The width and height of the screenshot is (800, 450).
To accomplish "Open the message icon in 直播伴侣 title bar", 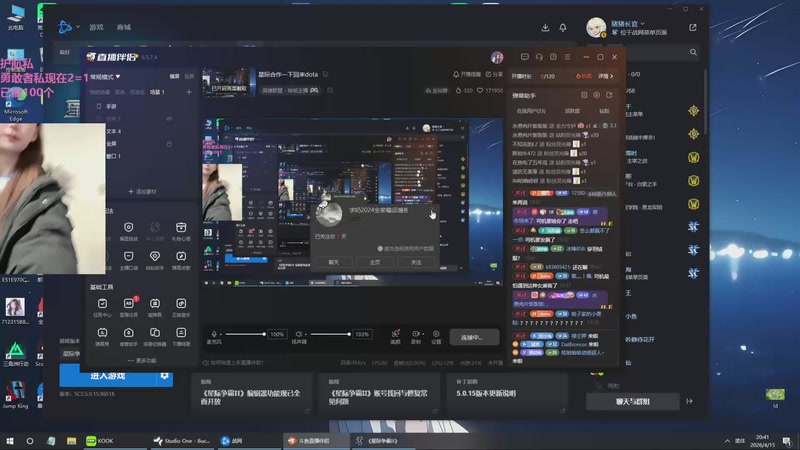I will [524, 57].
